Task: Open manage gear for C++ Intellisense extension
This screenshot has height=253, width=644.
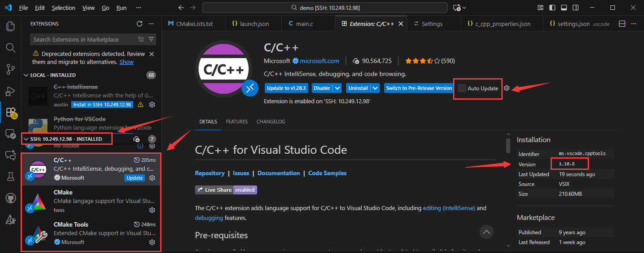Action: (x=152, y=105)
